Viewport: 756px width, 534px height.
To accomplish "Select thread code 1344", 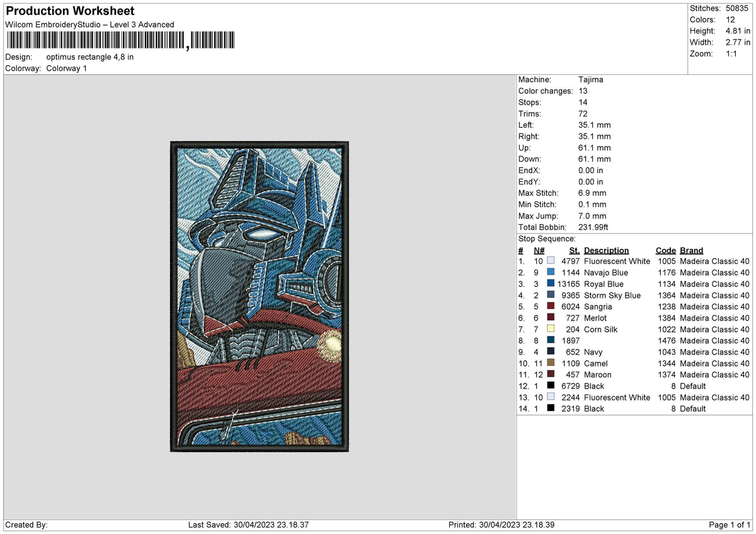I will (x=667, y=363).
